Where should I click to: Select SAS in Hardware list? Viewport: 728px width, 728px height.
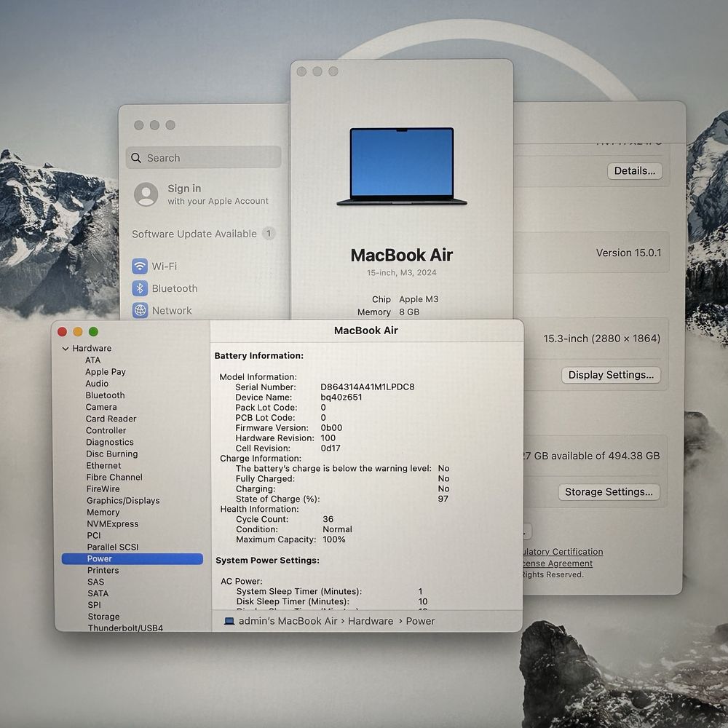click(95, 582)
